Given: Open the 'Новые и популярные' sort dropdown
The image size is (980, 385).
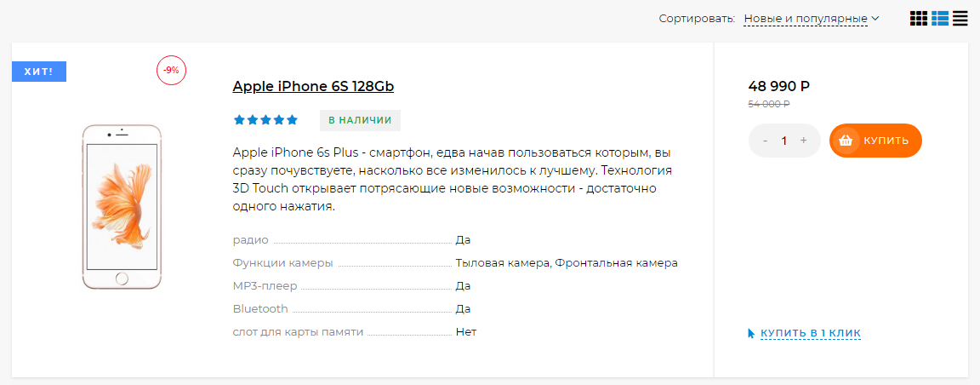Looking at the screenshot, I should (x=812, y=19).
